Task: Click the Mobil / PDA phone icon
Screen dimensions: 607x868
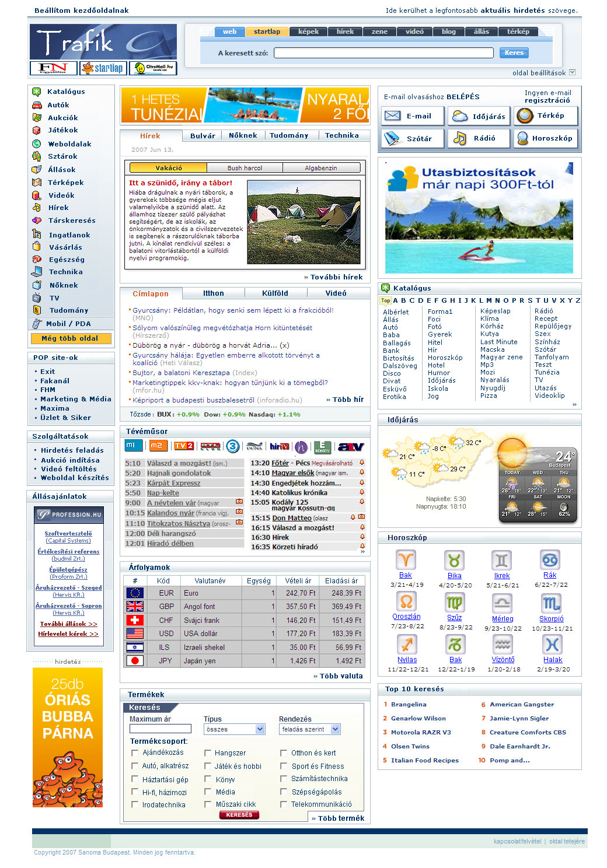Action: coord(37,324)
